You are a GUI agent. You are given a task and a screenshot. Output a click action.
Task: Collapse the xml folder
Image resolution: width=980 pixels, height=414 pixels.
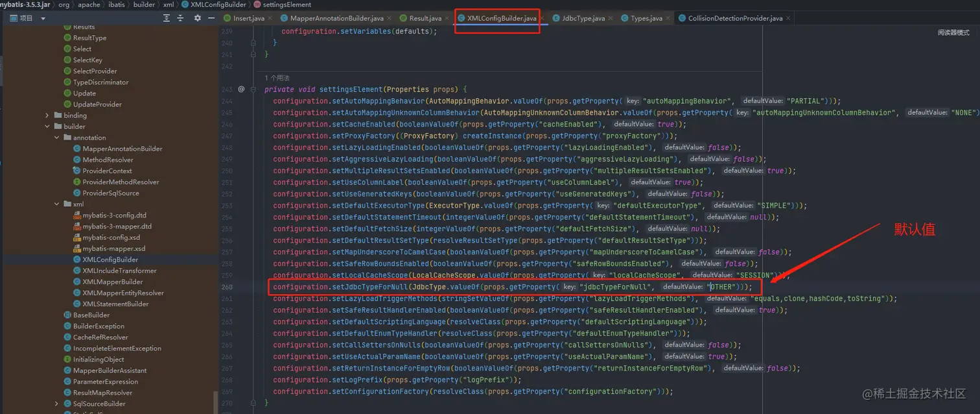coord(57,204)
